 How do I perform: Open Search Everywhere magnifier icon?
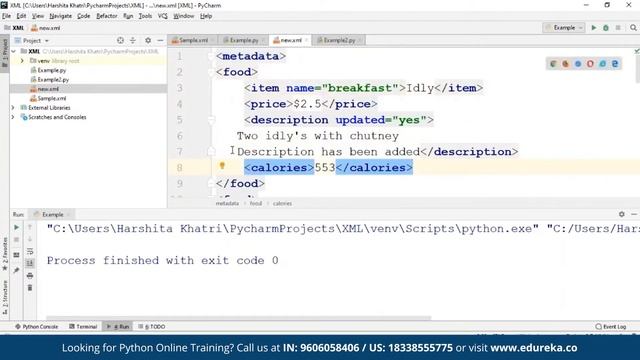click(x=633, y=28)
